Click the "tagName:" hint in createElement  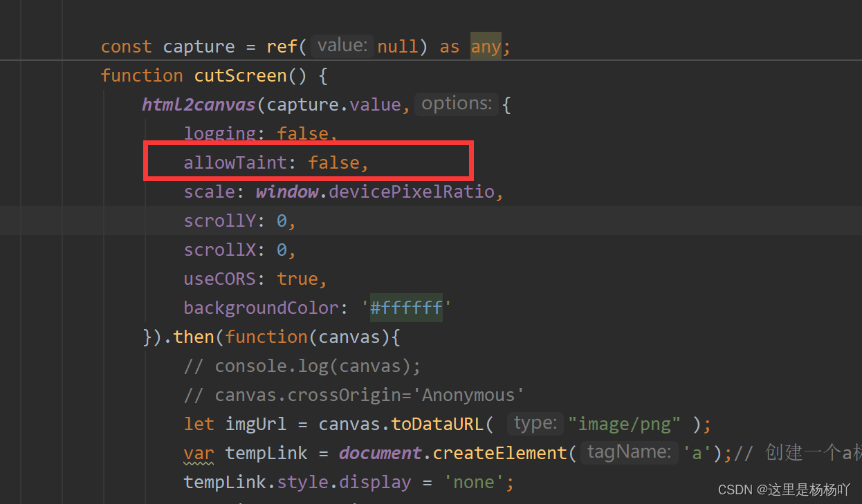click(628, 451)
